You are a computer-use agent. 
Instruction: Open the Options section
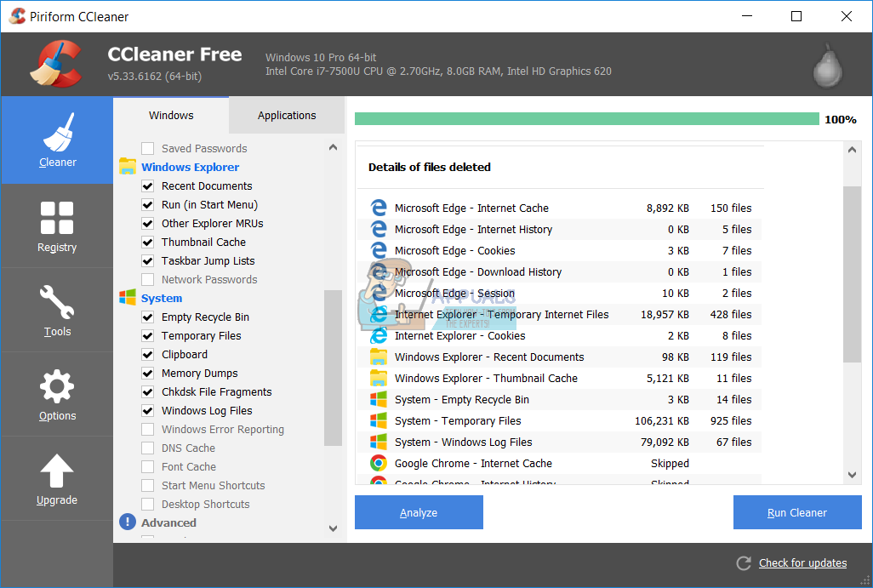56,394
